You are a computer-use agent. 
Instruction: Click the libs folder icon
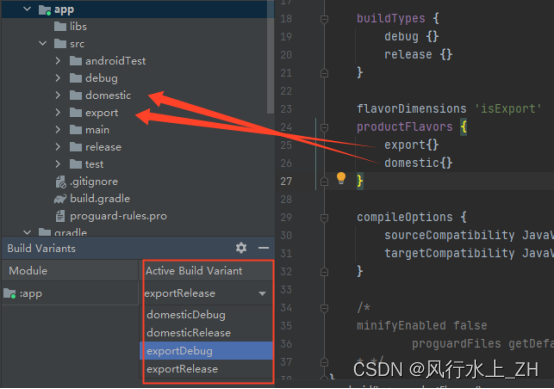60,26
